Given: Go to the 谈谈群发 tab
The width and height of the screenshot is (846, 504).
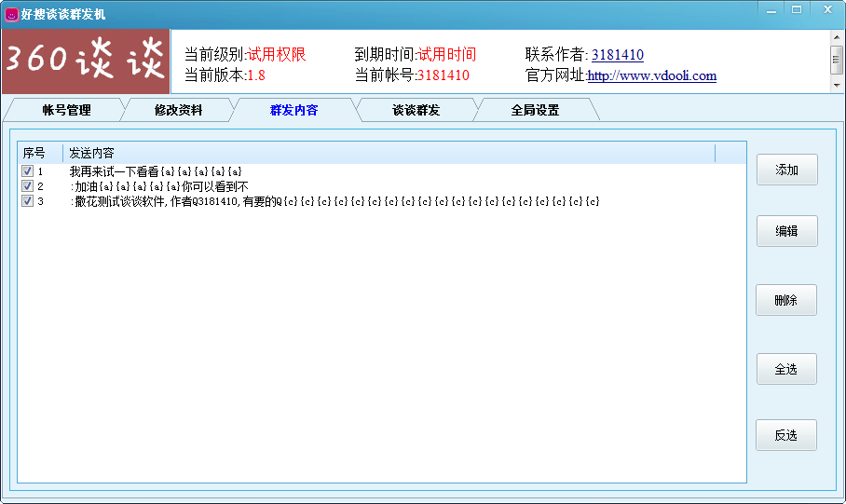Looking at the screenshot, I should click(416, 110).
